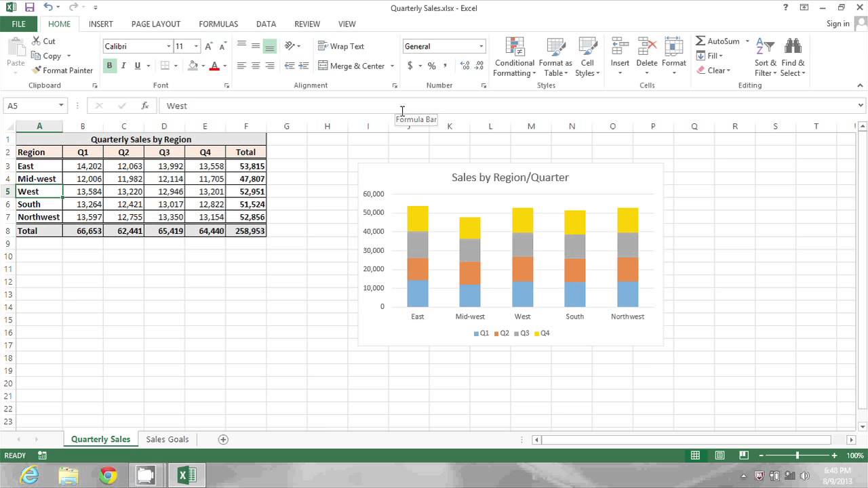This screenshot has width=868, height=488.
Task: Open the Name Box dropdown arrow
Action: tap(61, 106)
